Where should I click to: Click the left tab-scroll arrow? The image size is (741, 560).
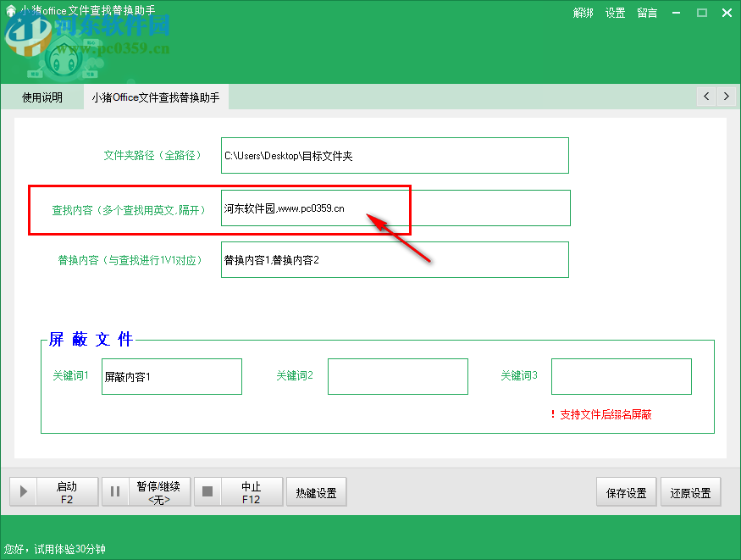pyautogui.click(x=705, y=97)
